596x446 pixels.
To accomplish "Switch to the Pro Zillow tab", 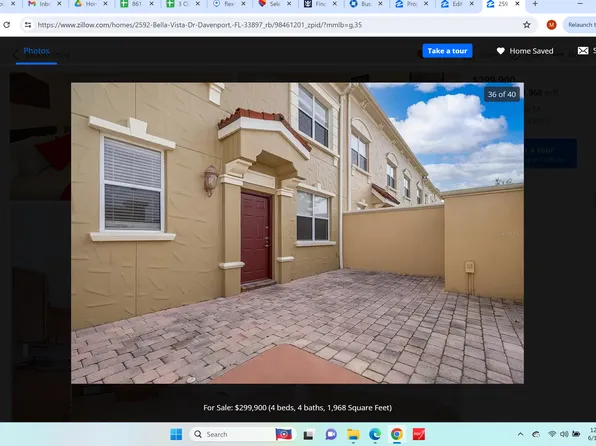I will coord(407,4).
